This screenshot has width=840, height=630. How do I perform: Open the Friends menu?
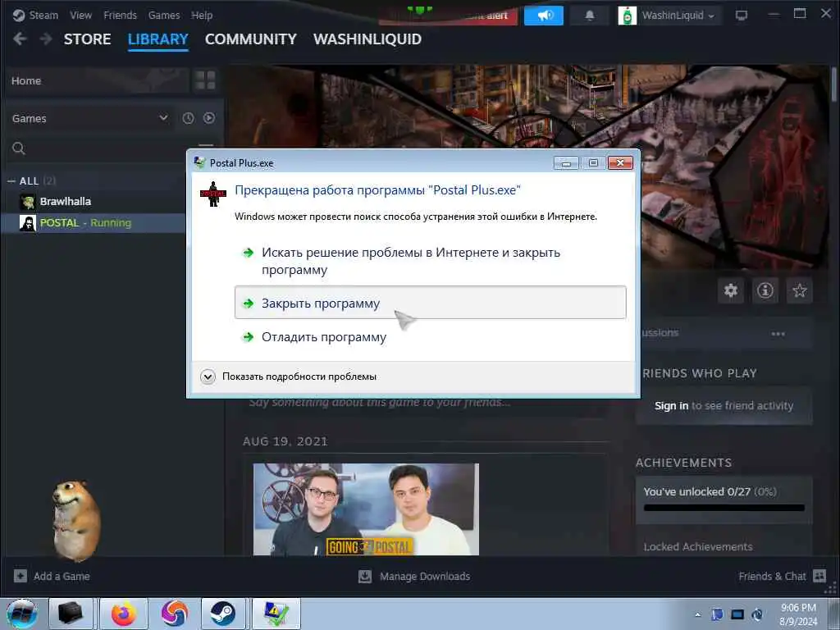pos(120,15)
